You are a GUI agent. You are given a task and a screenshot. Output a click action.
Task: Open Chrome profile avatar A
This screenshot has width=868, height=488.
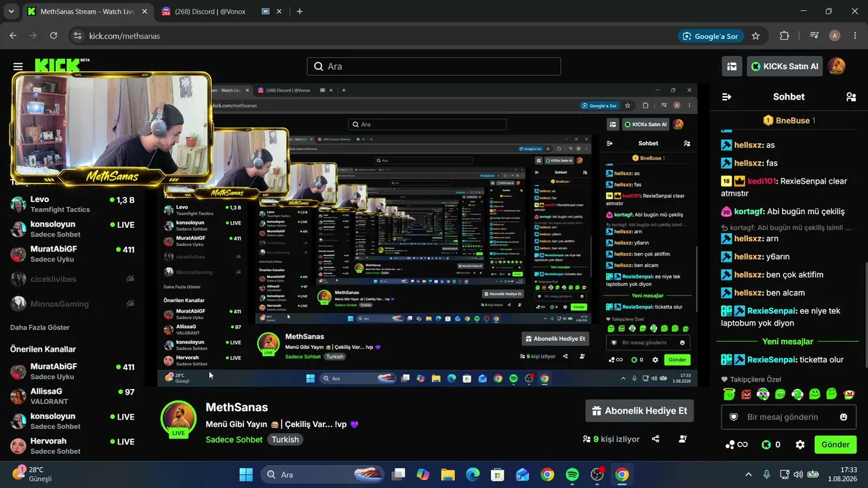click(835, 36)
